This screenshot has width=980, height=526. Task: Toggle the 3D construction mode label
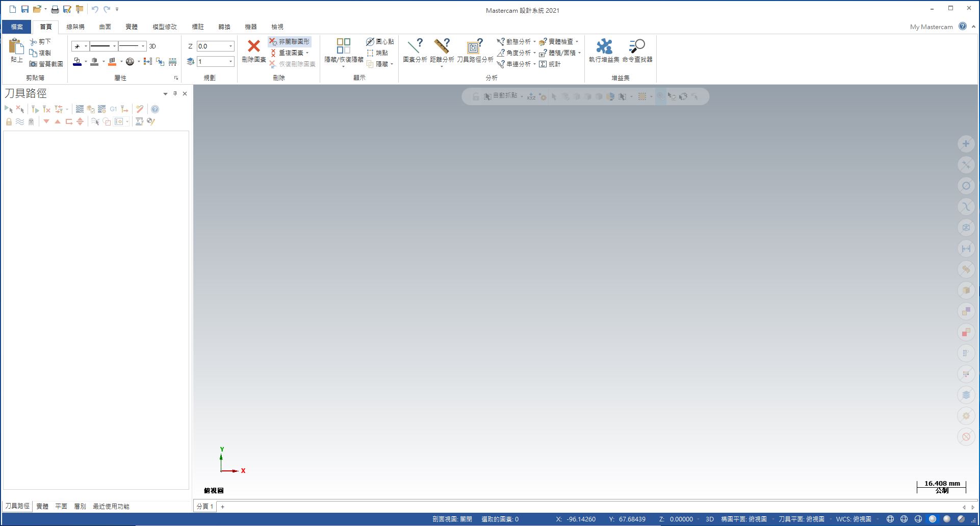(x=152, y=46)
